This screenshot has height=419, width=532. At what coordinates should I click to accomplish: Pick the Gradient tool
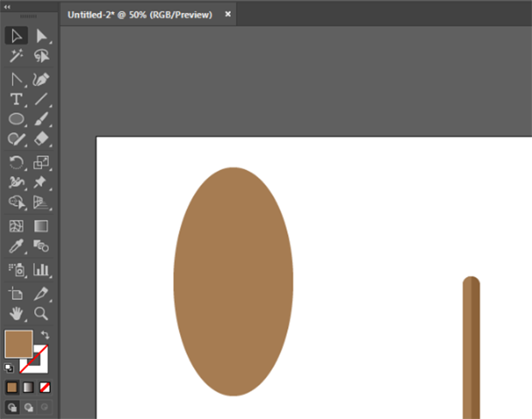pyautogui.click(x=40, y=227)
